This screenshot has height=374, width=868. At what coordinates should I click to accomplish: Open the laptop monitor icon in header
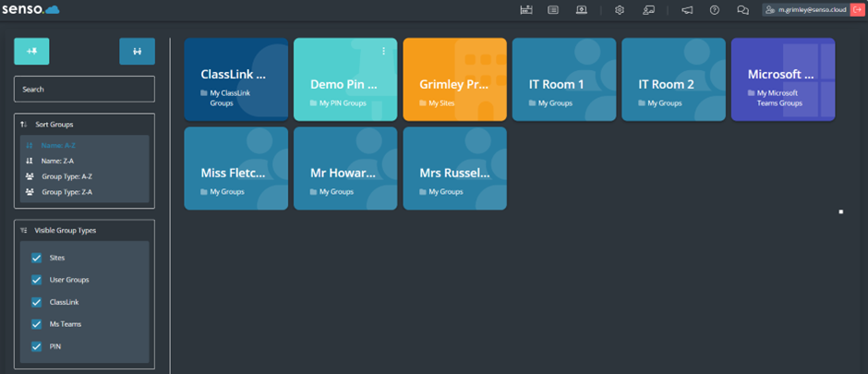point(581,10)
